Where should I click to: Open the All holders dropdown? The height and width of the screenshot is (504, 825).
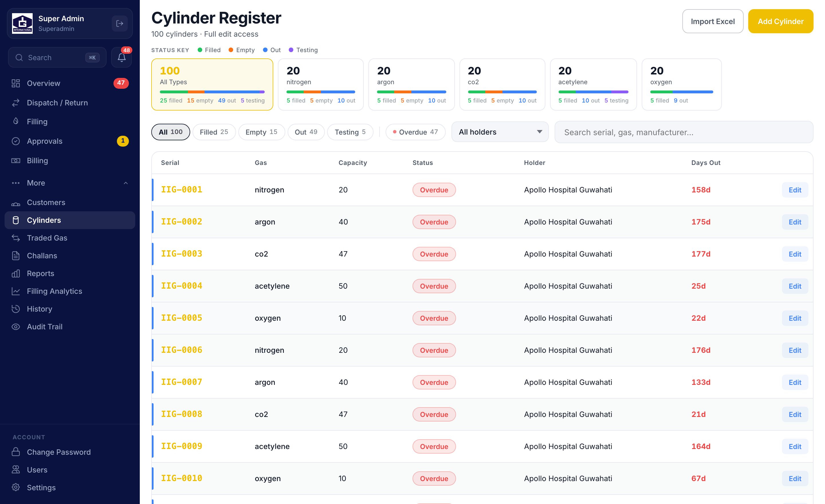coord(500,132)
